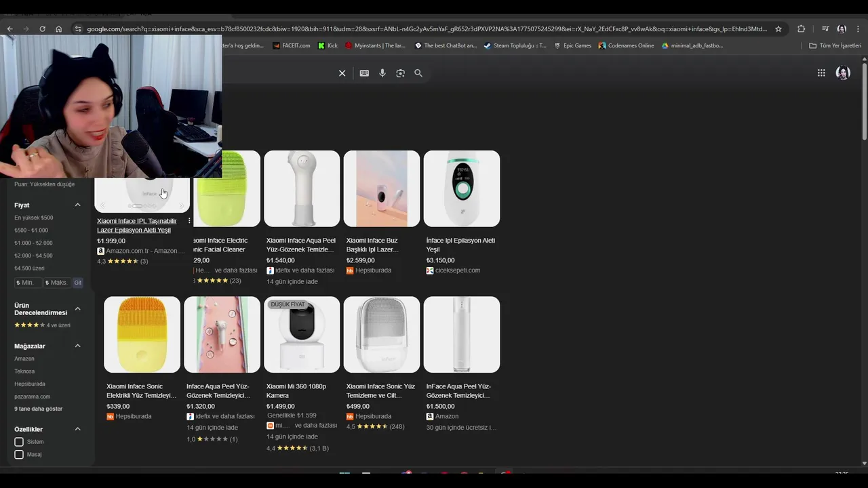Apply price range with Git button
This screenshot has width=868, height=488.
[78, 283]
